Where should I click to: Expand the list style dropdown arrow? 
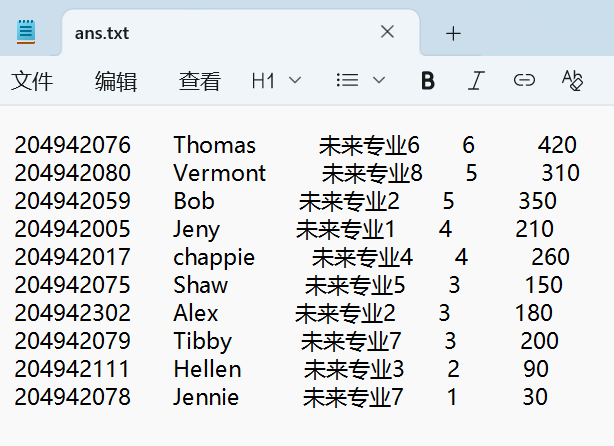(x=379, y=81)
